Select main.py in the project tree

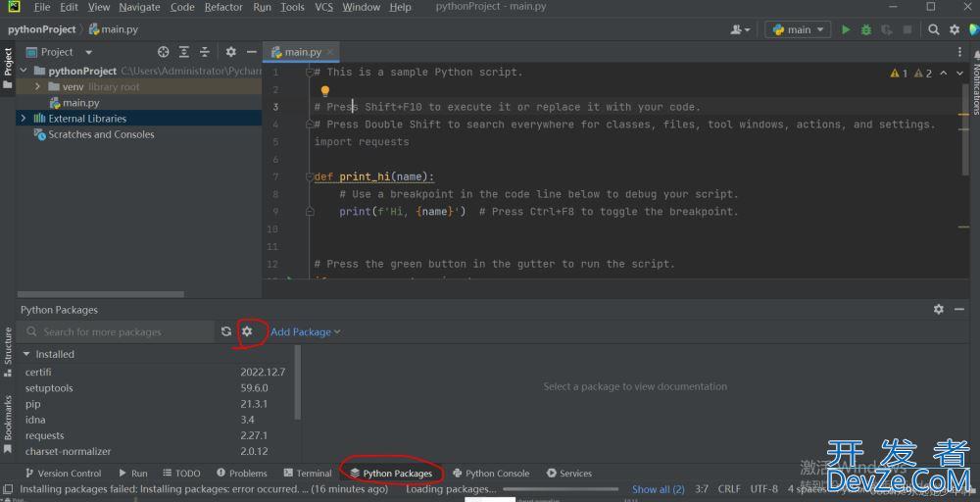point(80,103)
